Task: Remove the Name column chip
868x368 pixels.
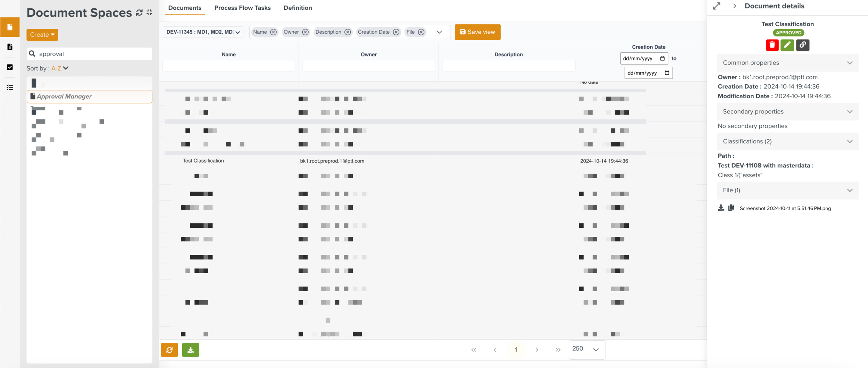Action: 274,32
